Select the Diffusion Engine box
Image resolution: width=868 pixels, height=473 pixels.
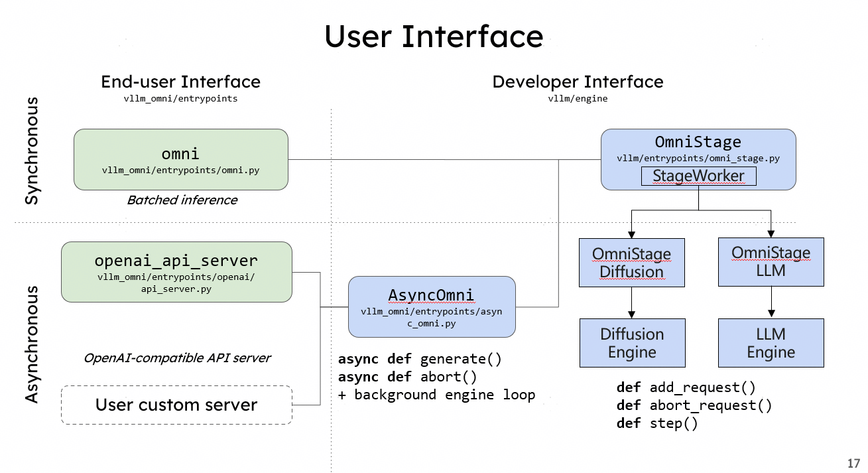click(x=631, y=343)
